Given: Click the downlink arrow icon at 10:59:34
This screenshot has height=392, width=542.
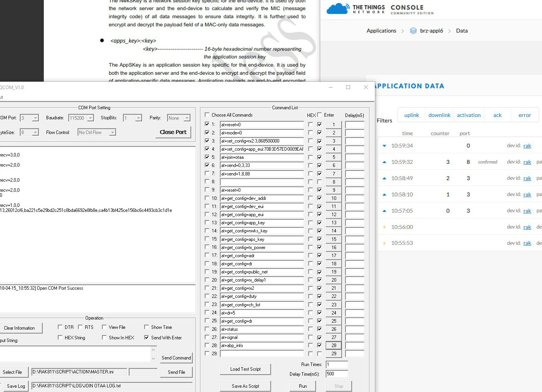Looking at the screenshot, I should pyautogui.click(x=384, y=146).
